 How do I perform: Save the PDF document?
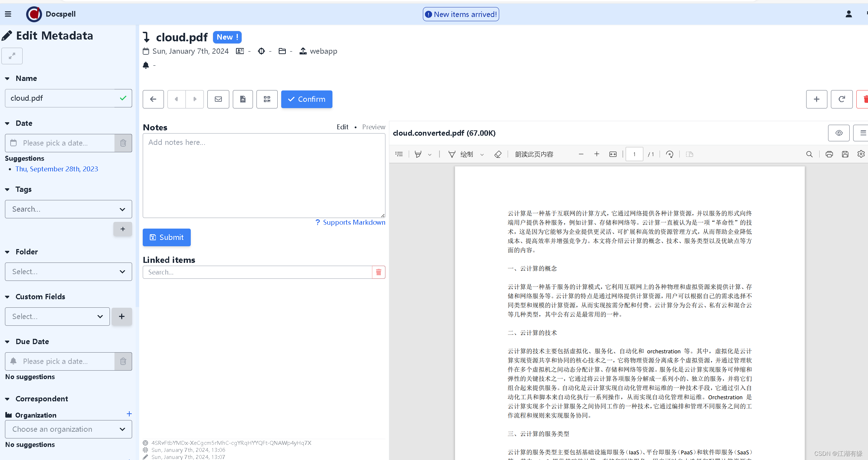tap(845, 154)
